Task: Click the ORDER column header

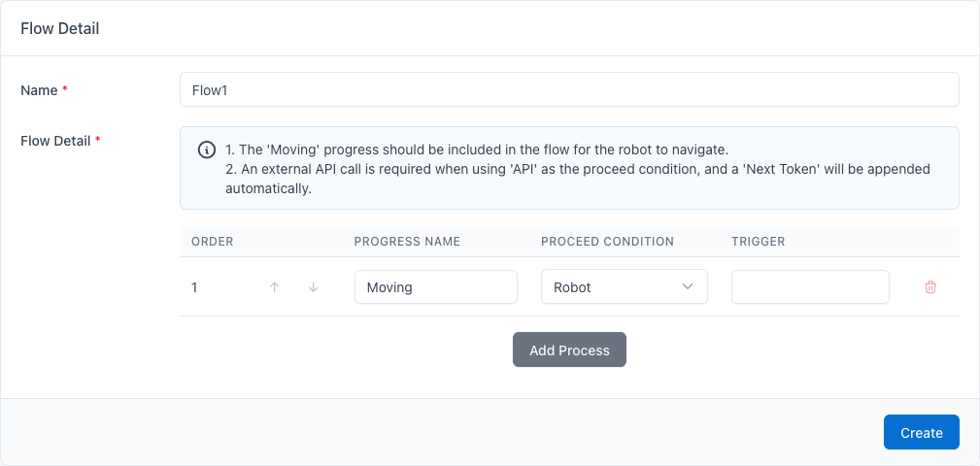Action: click(212, 242)
